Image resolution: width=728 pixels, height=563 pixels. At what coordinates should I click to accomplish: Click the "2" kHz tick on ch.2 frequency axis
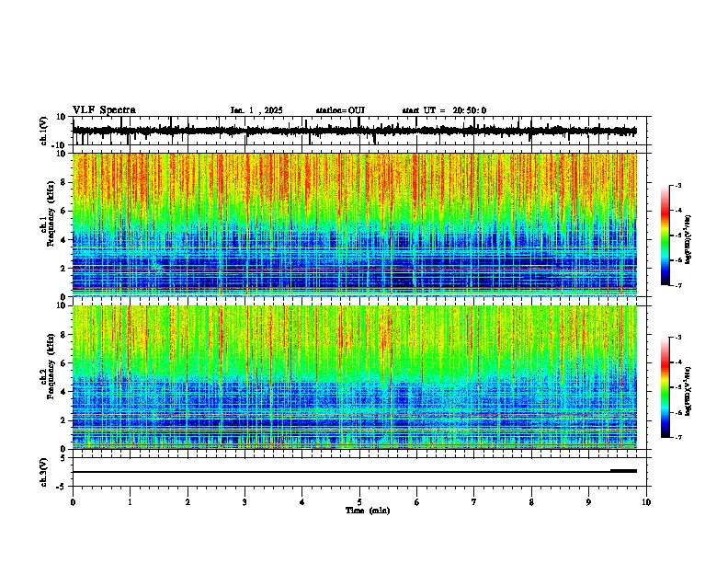coord(63,420)
